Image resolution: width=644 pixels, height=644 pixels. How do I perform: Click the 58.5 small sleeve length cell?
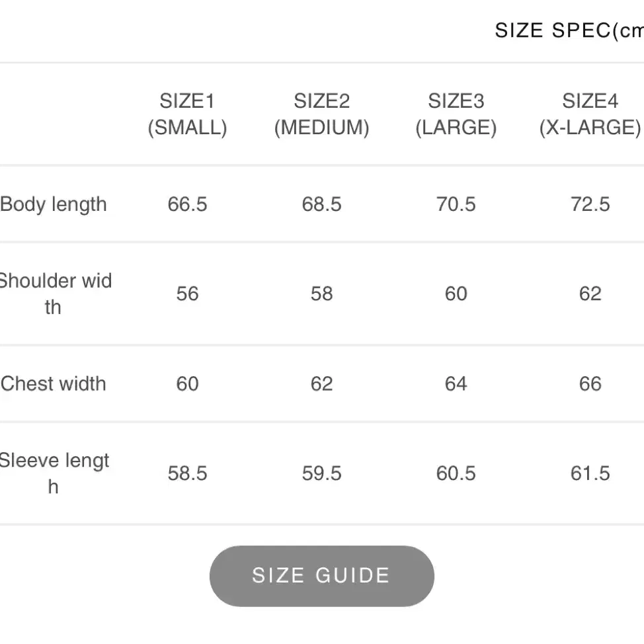(x=187, y=473)
